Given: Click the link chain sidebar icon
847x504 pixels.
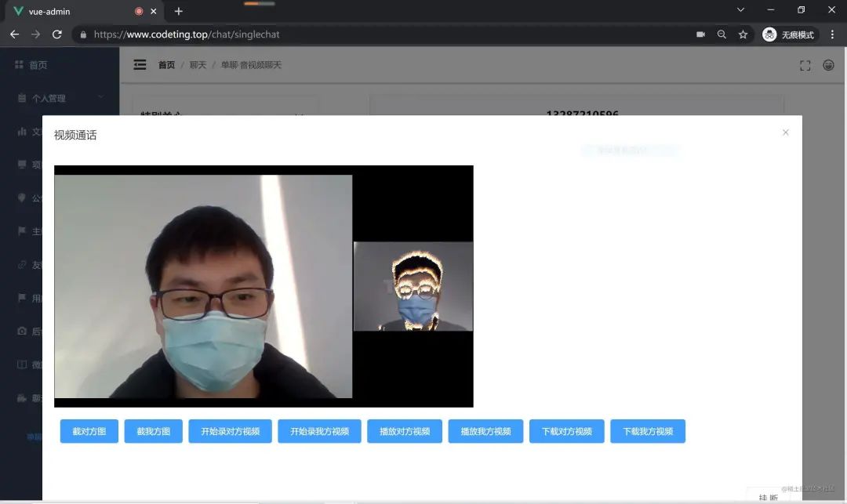Looking at the screenshot, I should click(x=22, y=264).
